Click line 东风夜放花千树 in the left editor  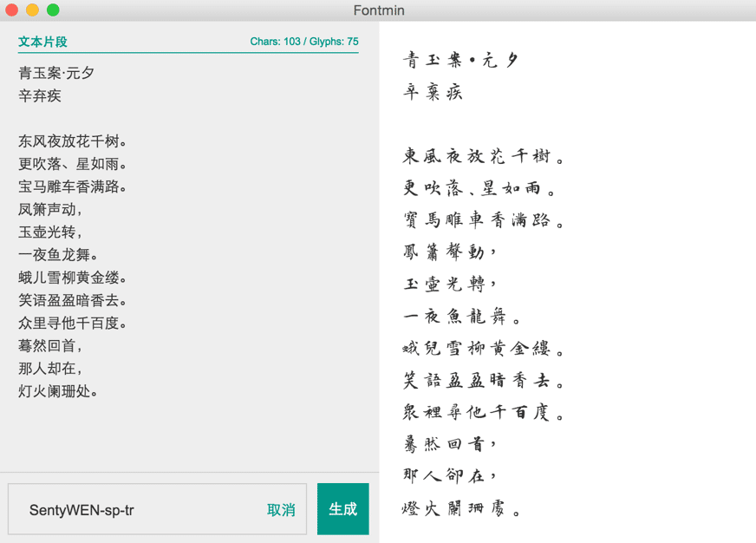(73, 141)
